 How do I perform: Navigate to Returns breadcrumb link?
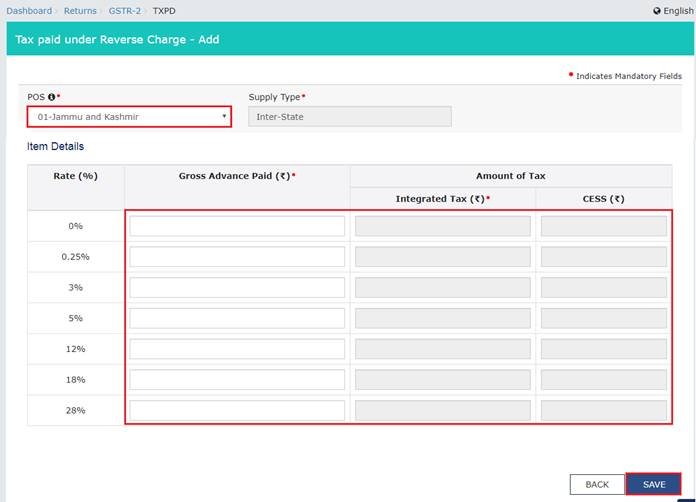pos(82,11)
